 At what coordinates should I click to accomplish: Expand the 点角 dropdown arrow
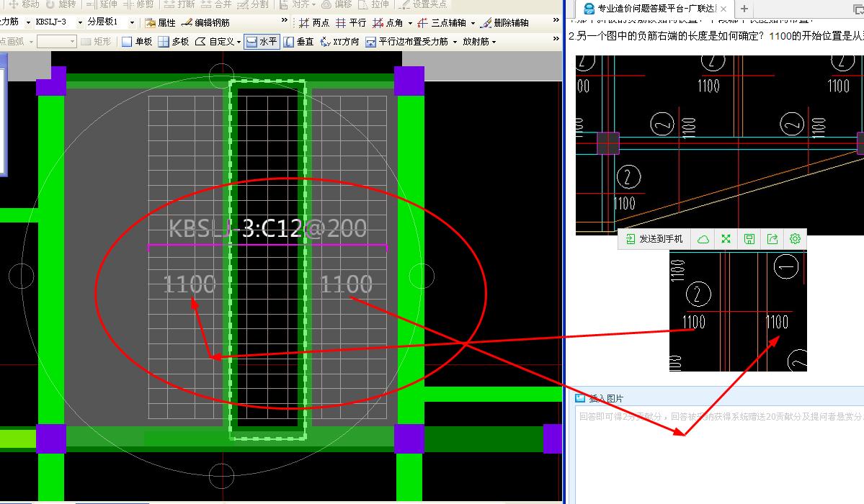(x=410, y=23)
